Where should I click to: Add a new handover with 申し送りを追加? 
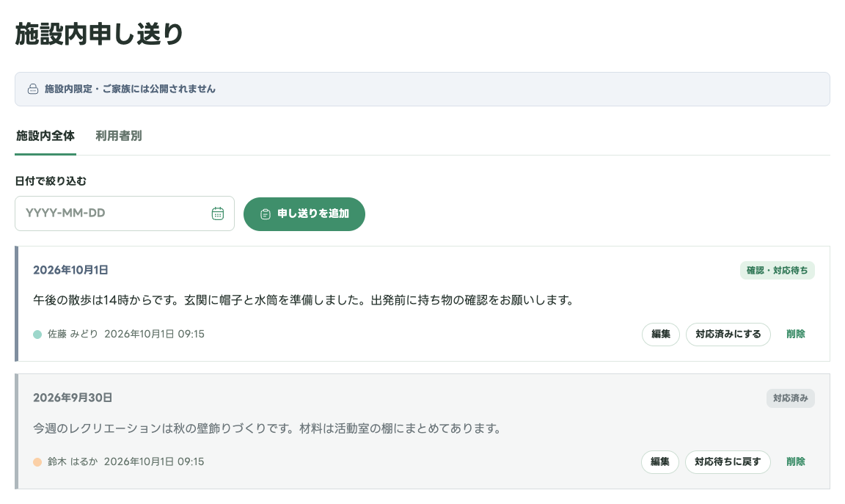pyautogui.click(x=304, y=214)
